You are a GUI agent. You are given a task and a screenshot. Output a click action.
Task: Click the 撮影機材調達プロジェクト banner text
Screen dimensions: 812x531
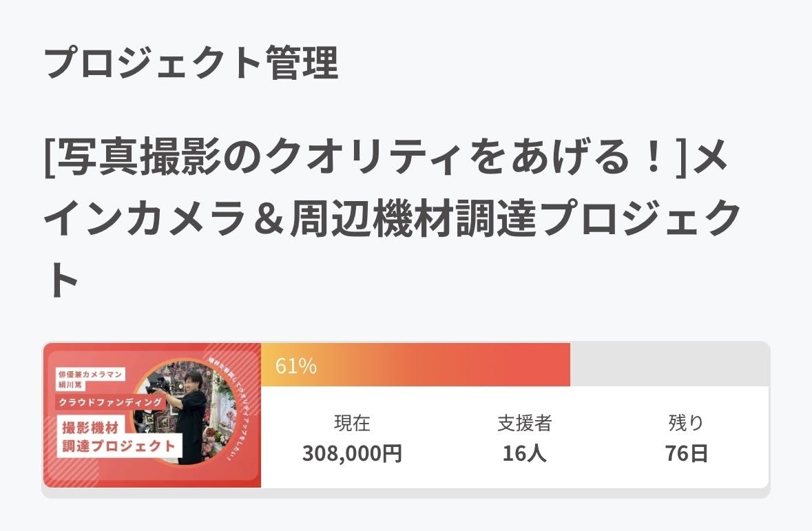point(114,436)
